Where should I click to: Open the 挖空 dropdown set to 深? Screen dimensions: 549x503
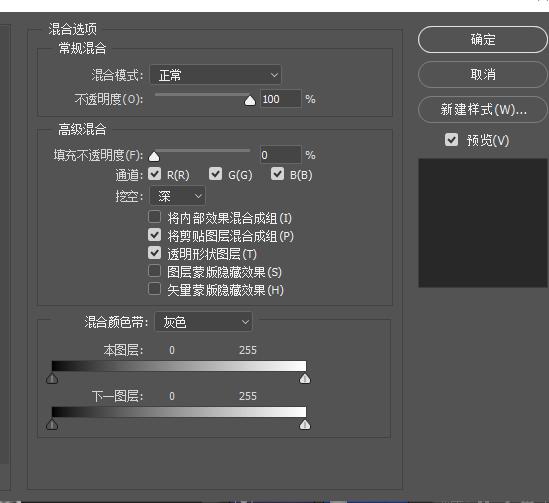tap(178, 196)
